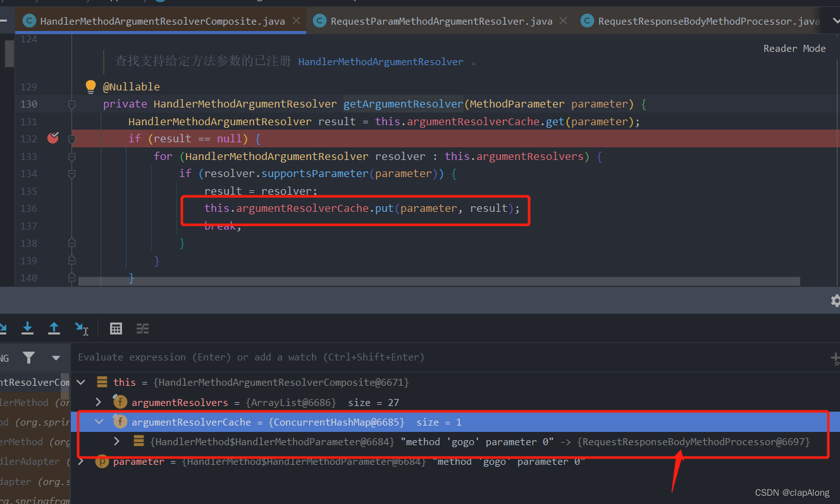The height and width of the screenshot is (504, 840).
Task: Select the 'lerMethod (or' stack frame
Action: [x=35, y=402]
